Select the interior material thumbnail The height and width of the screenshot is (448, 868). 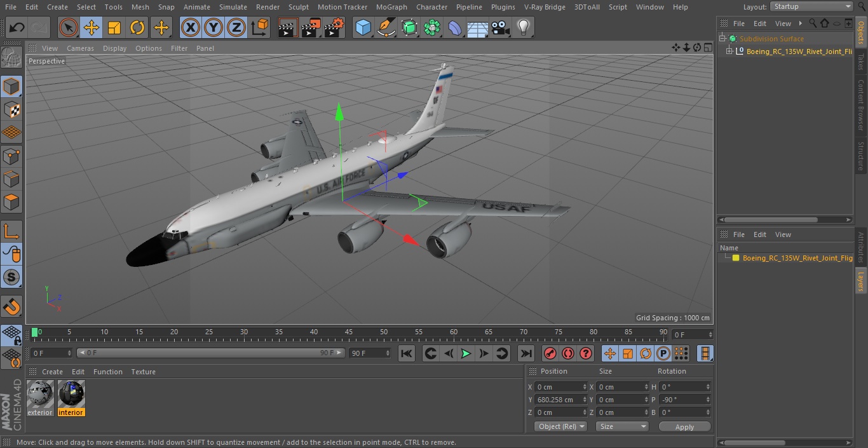pyautogui.click(x=71, y=394)
